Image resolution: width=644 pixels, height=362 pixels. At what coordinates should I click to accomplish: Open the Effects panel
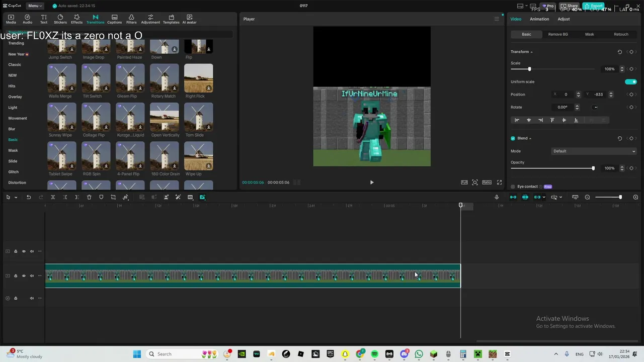click(76, 19)
